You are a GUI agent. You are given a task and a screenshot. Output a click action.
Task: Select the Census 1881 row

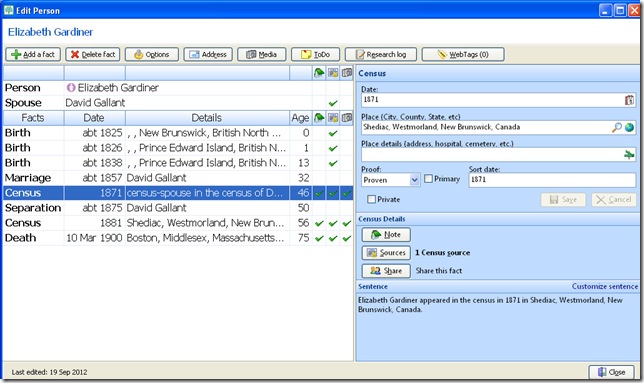click(x=178, y=223)
